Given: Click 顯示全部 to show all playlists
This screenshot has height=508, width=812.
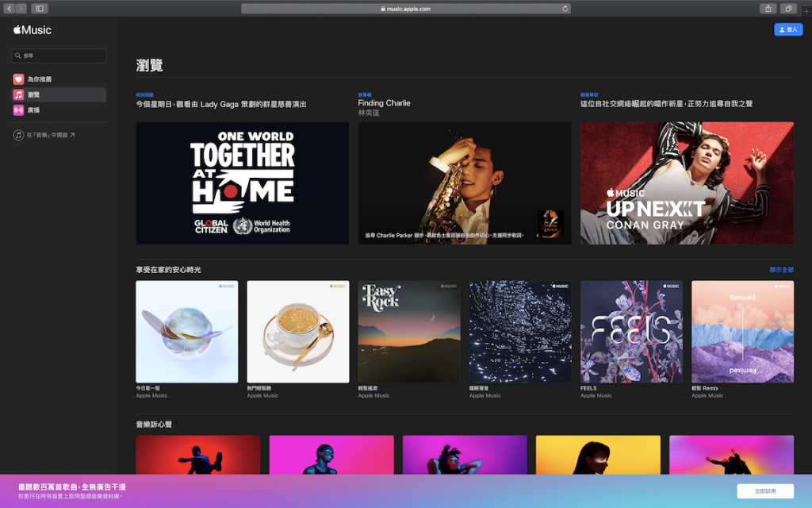Looking at the screenshot, I should click(x=781, y=270).
